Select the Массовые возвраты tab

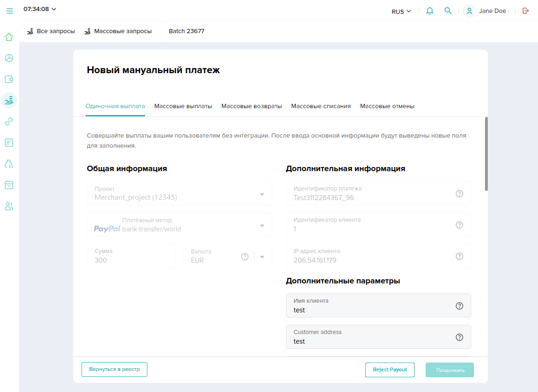click(x=251, y=106)
